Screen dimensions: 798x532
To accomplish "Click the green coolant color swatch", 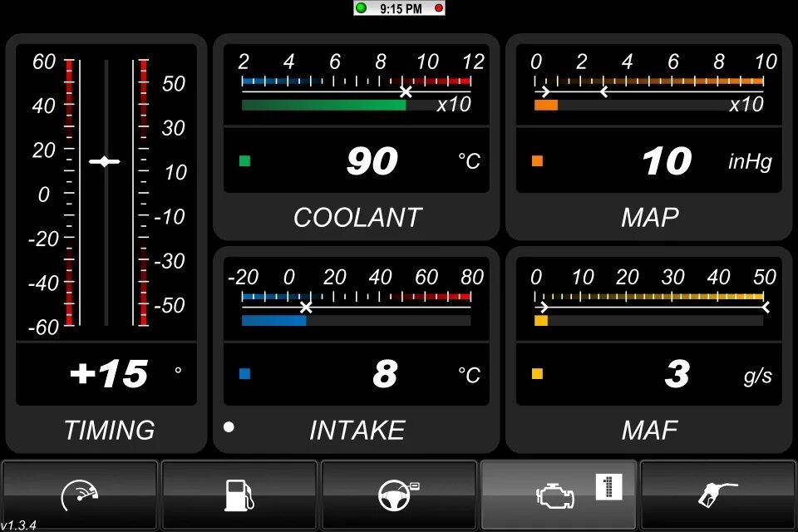I will [244, 161].
